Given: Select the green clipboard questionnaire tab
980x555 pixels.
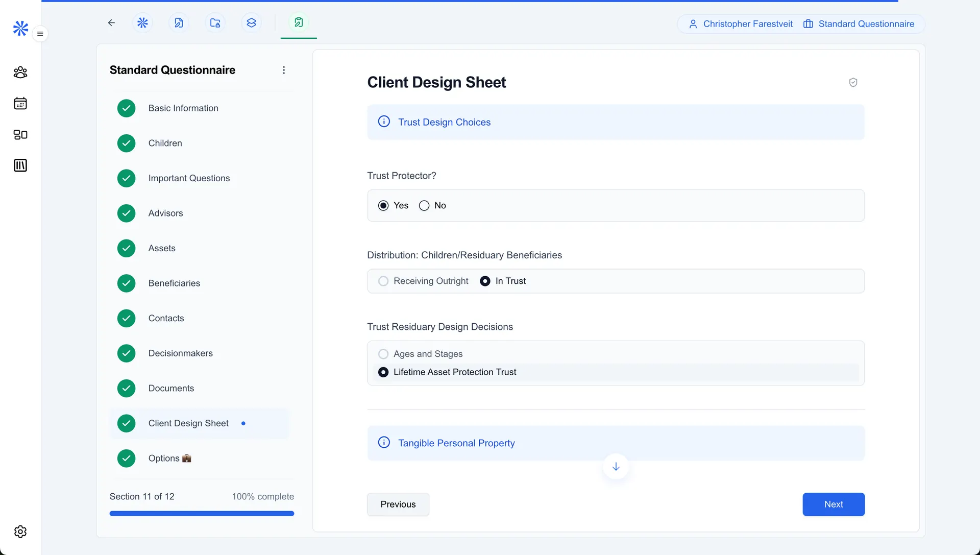Looking at the screenshot, I should [299, 22].
